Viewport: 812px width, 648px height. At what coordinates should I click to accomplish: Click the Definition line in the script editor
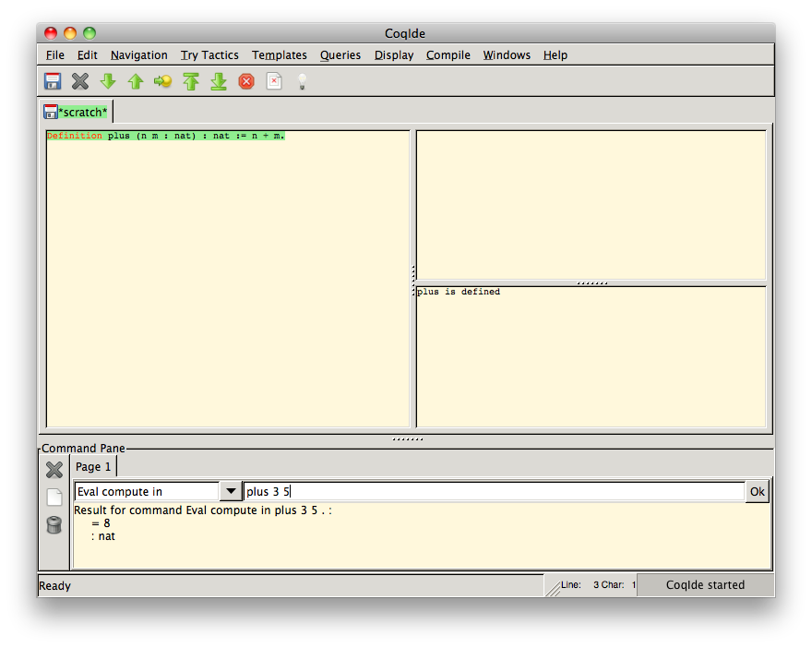point(166,136)
